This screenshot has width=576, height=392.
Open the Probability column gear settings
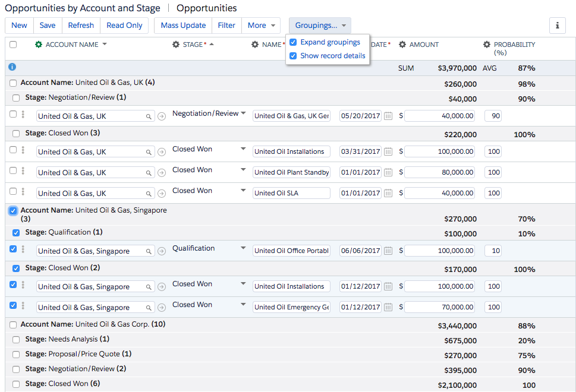[x=487, y=45]
